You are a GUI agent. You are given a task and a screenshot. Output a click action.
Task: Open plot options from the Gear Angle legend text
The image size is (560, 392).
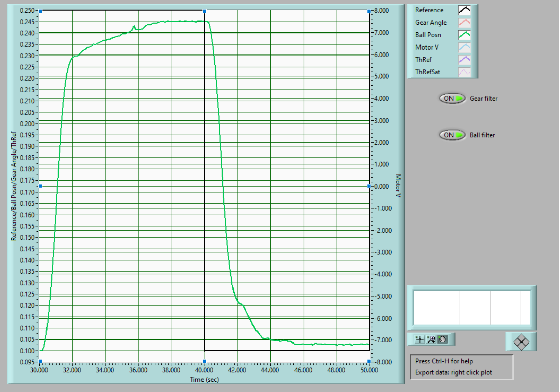pos(432,22)
